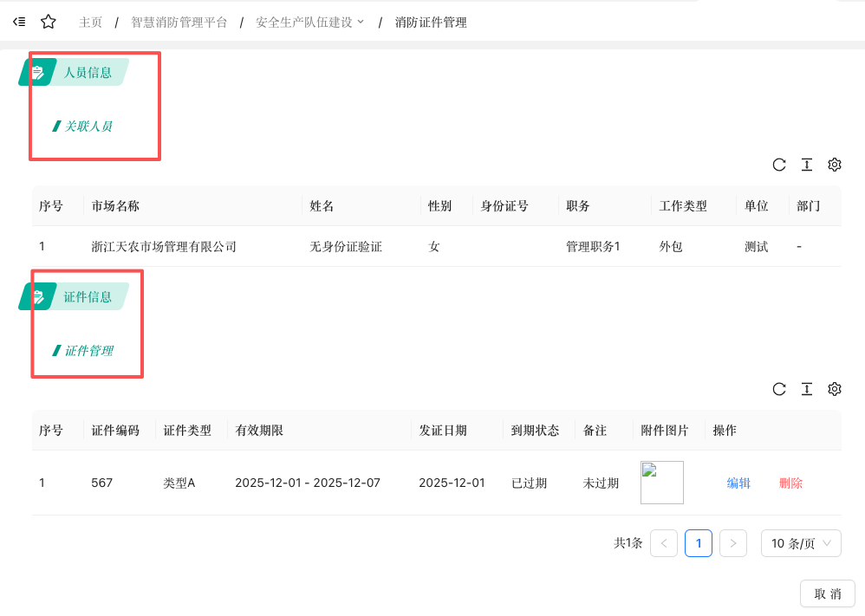The height and width of the screenshot is (616, 865).
Task: Click 编辑 for certificate 567
Action: click(738, 483)
